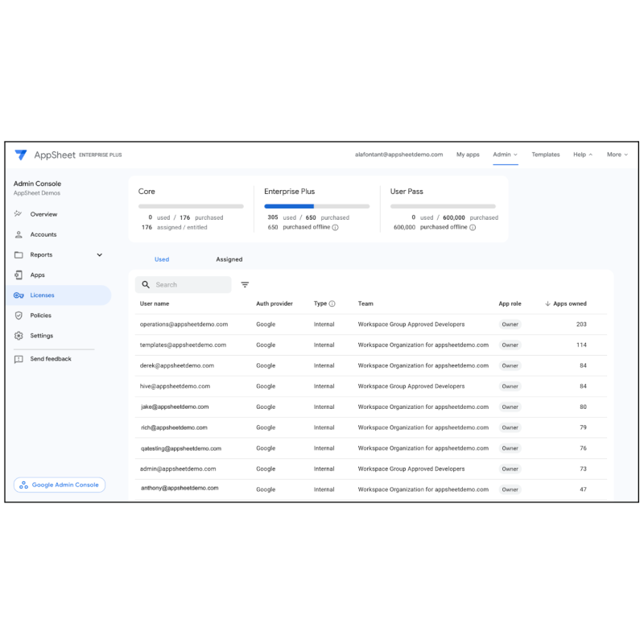Sort by the Team column header
Screen dimensions: 644x644
(365, 304)
